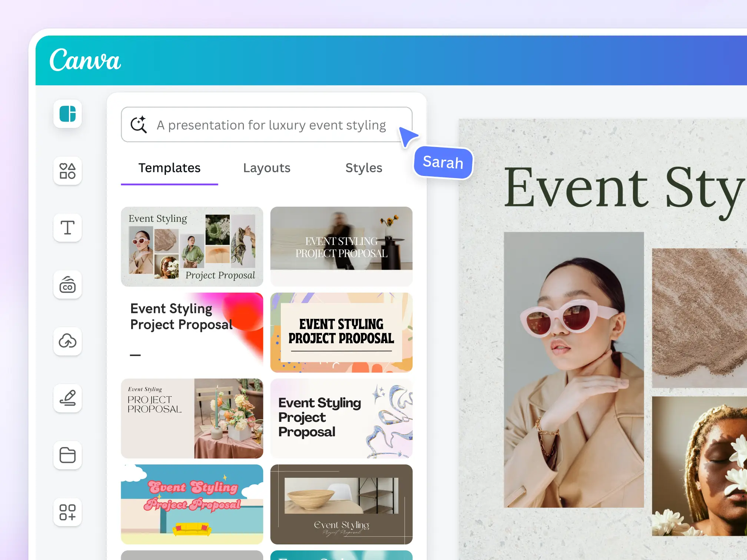Select the Elements icon in the sidebar
This screenshot has height=560, width=747.
[x=67, y=171]
